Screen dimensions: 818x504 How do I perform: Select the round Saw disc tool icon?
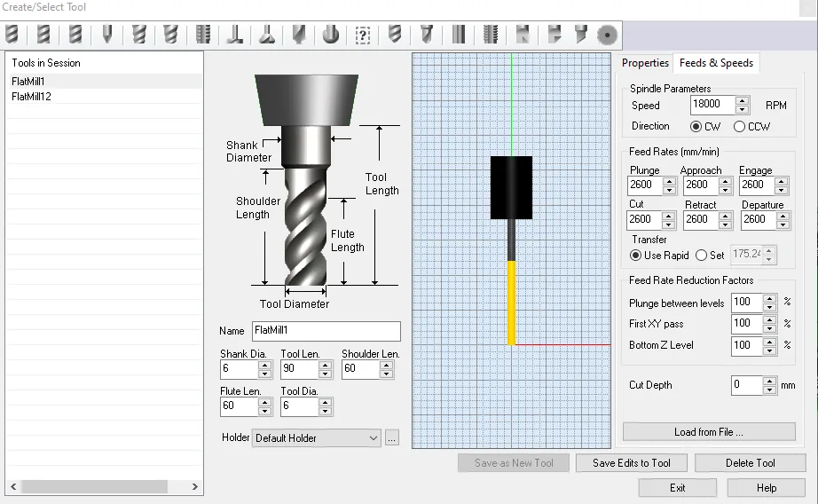(607, 35)
